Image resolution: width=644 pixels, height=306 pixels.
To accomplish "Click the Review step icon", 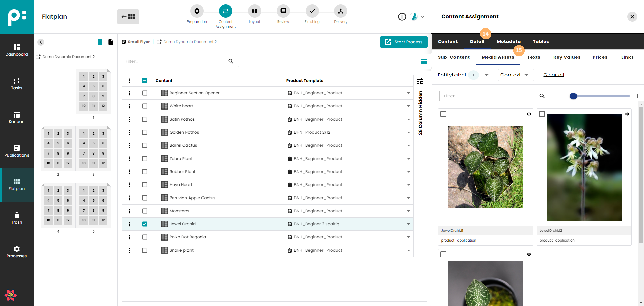I will click(283, 11).
